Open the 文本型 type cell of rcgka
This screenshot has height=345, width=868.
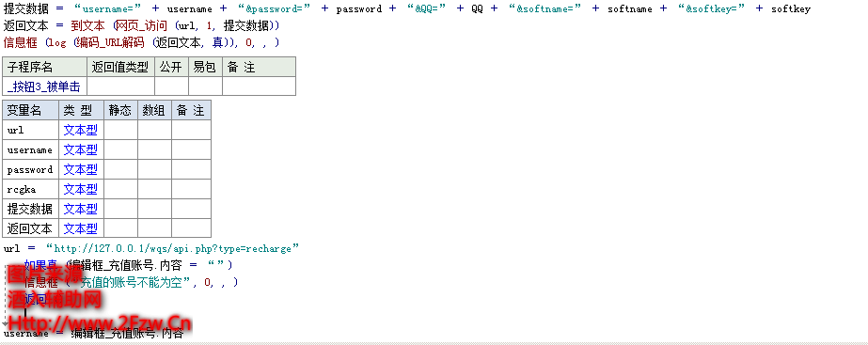(81, 189)
